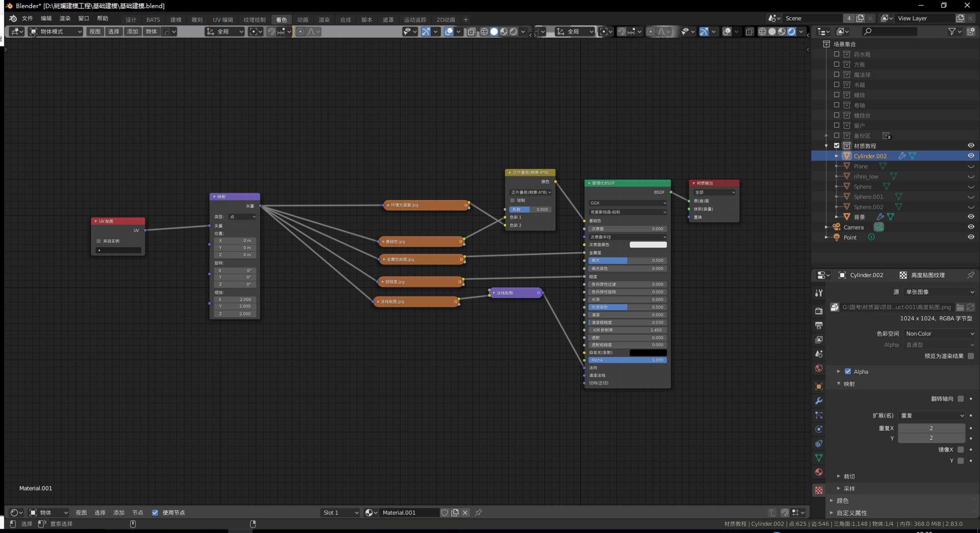
Task: Uncheck 材质教程 collection checkbox
Action: 837,146
